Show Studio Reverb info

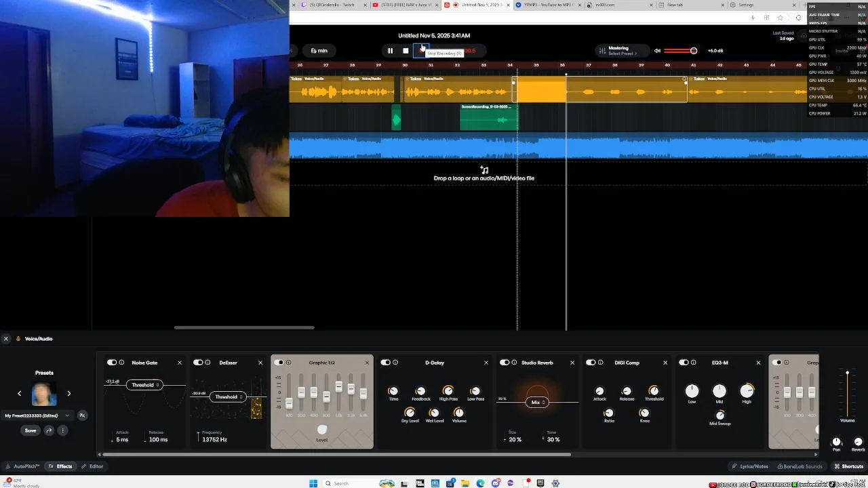tap(514, 363)
